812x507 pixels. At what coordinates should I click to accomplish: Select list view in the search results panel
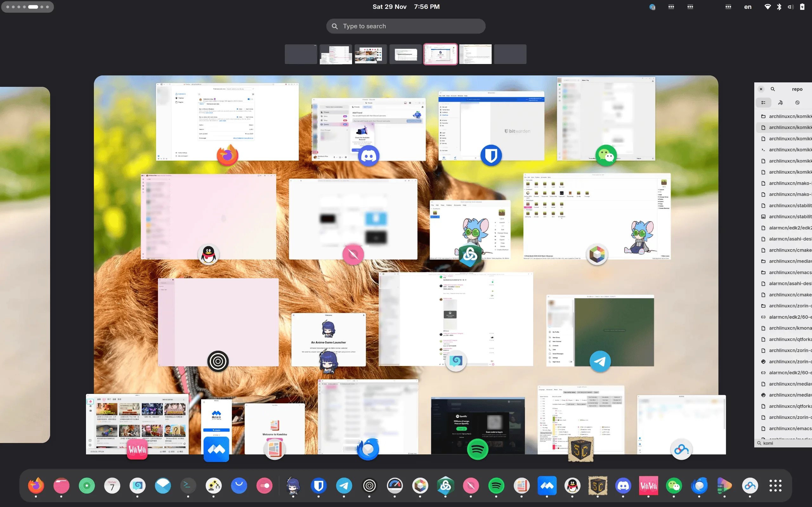tap(764, 102)
